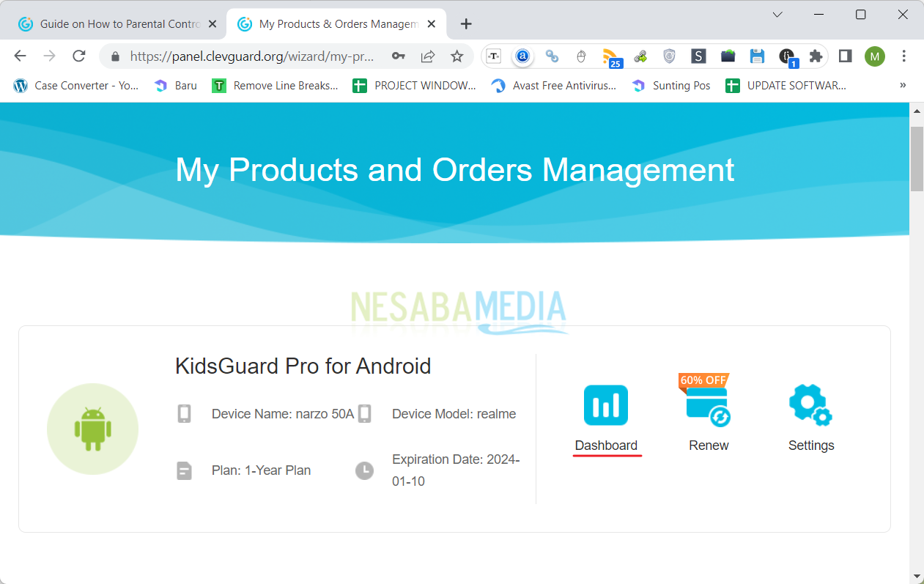
Task: Select the Expiration Date: 2024-01-10 text
Action: tap(456, 470)
